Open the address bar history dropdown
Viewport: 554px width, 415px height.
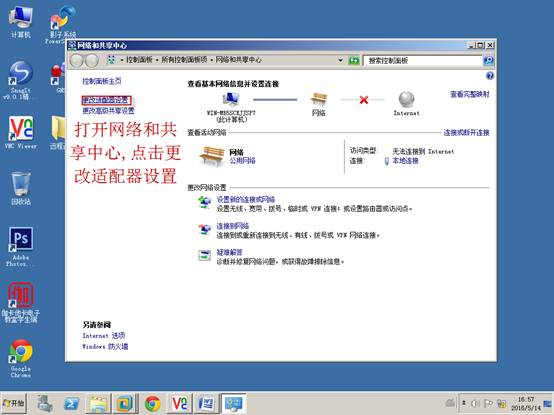[340, 60]
